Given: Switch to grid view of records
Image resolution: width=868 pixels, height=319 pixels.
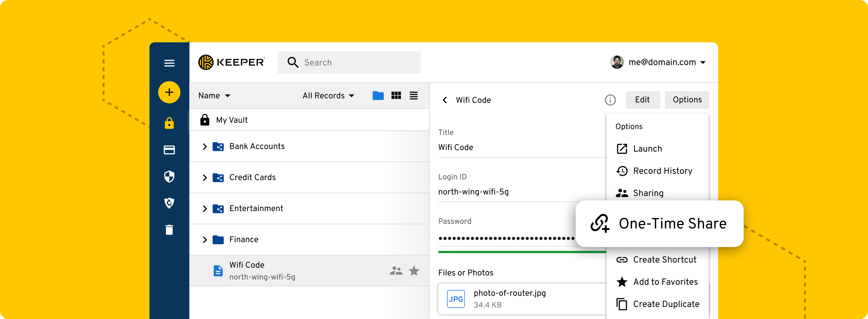Looking at the screenshot, I should [396, 95].
